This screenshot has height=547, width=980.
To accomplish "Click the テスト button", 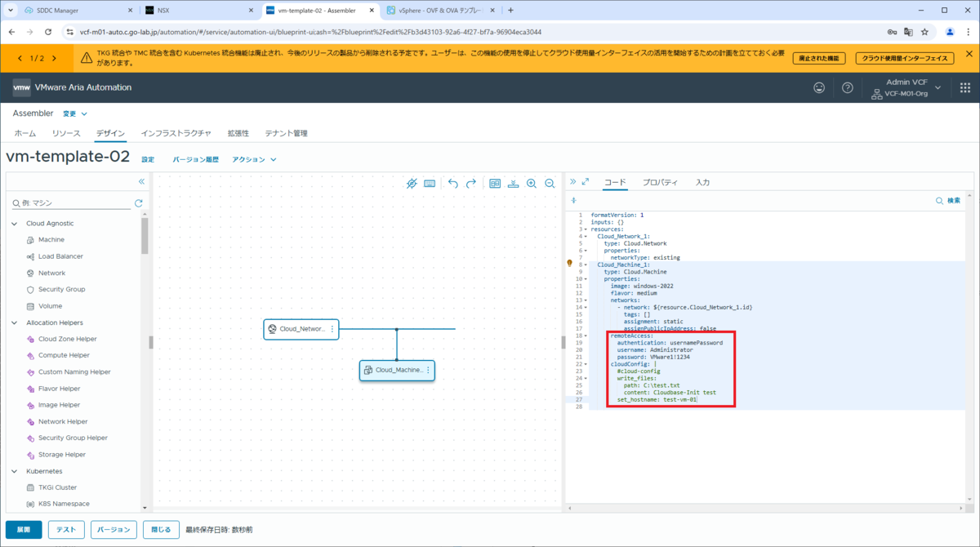I will coord(66,530).
